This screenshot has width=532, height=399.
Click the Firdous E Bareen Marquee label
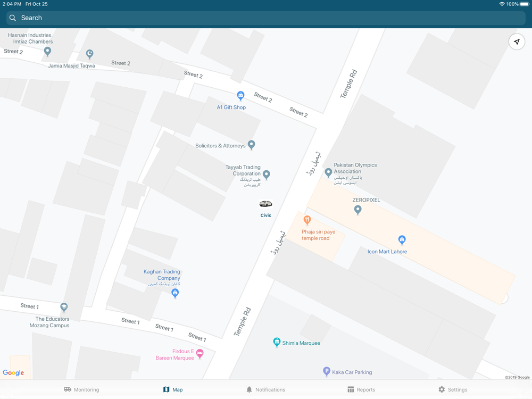[x=174, y=354]
